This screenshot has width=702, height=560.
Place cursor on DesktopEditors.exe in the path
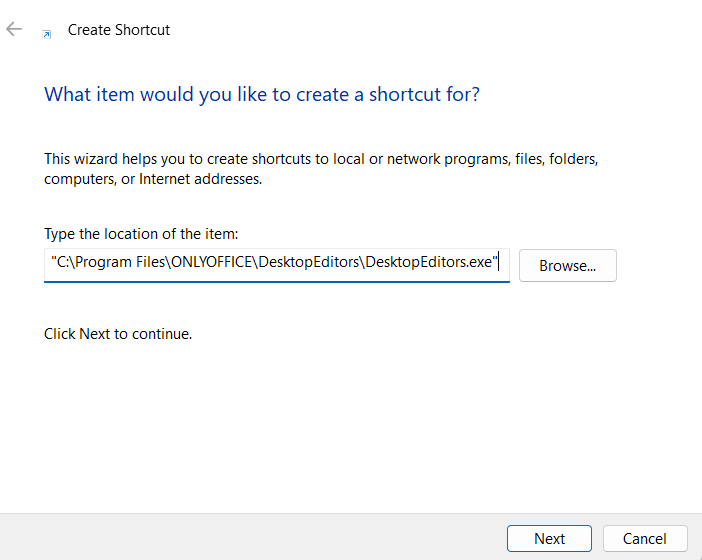click(429, 262)
